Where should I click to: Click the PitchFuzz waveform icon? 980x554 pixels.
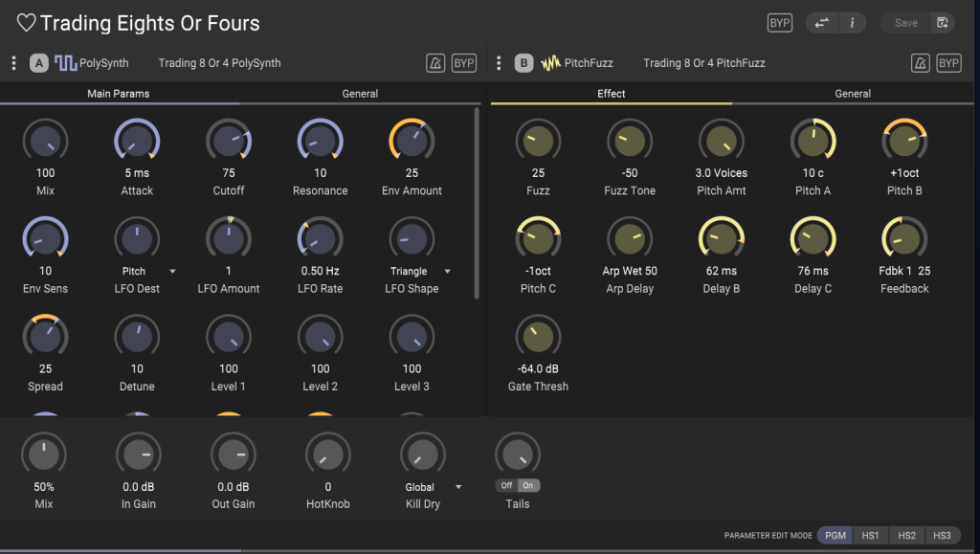(x=550, y=63)
